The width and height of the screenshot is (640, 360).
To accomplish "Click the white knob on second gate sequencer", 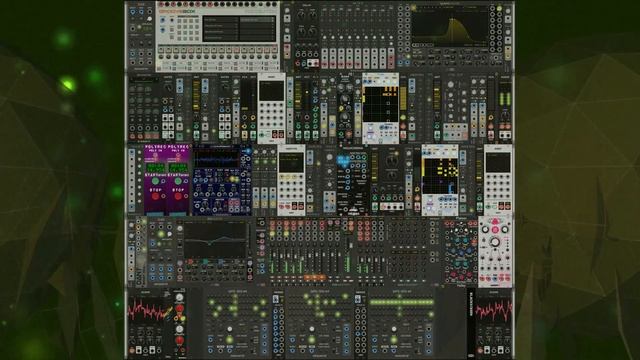I will point(312,329).
